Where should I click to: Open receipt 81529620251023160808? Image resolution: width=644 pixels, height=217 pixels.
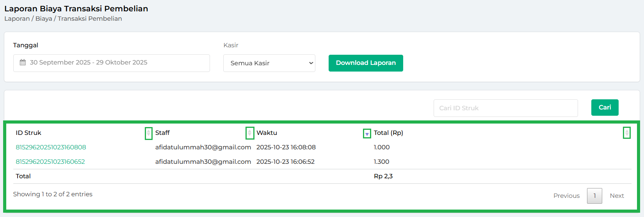pyautogui.click(x=51, y=147)
